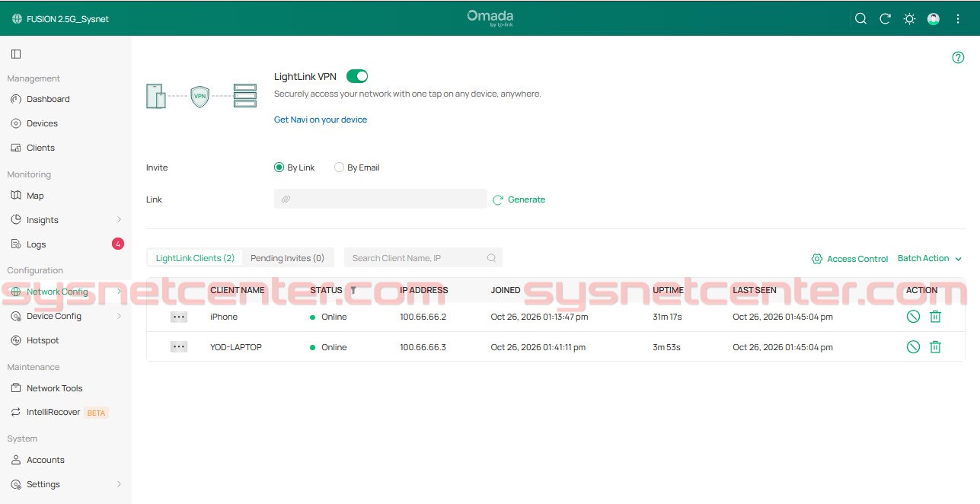Expand the Network Config submenu
Viewport: 980px width, 504px height.
(x=119, y=292)
